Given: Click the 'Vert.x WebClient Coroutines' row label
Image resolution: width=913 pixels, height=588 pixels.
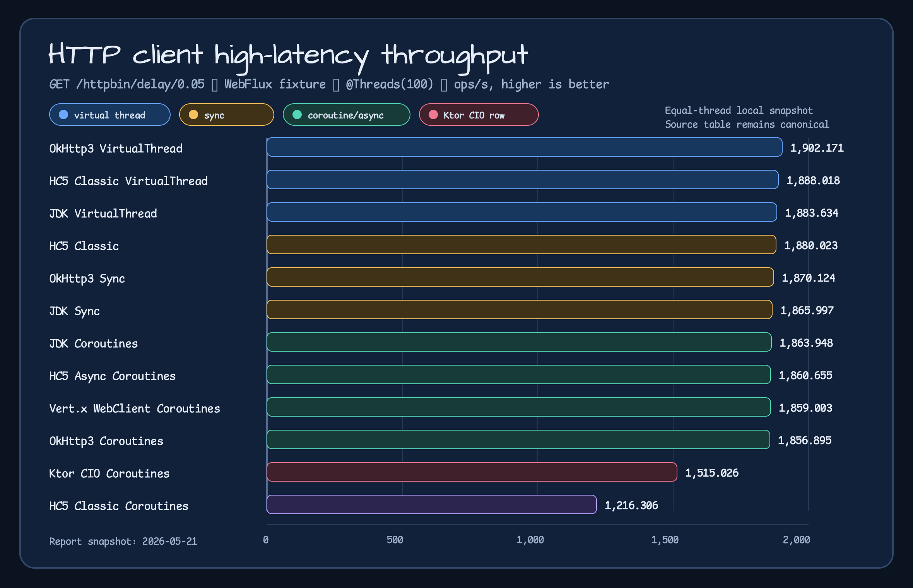Looking at the screenshot, I should point(135,409).
